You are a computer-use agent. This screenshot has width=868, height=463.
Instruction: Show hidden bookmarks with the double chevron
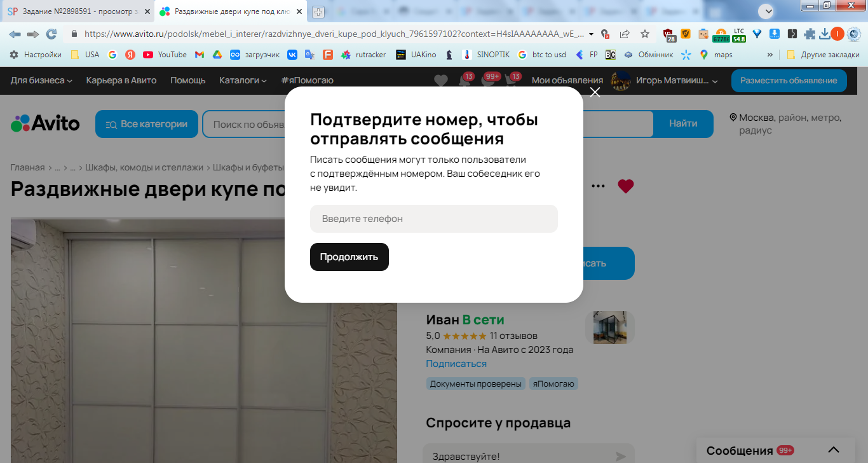pyautogui.click(x=770, y=55)
